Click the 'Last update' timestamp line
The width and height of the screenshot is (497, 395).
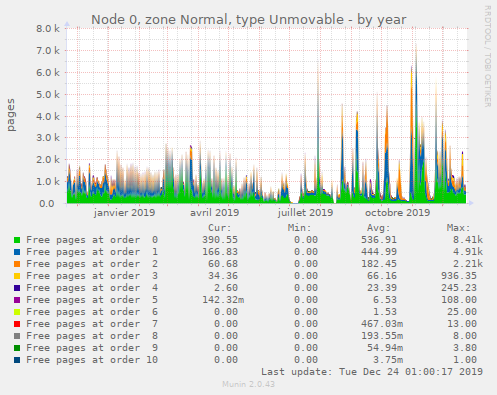(x=372, y=372)
